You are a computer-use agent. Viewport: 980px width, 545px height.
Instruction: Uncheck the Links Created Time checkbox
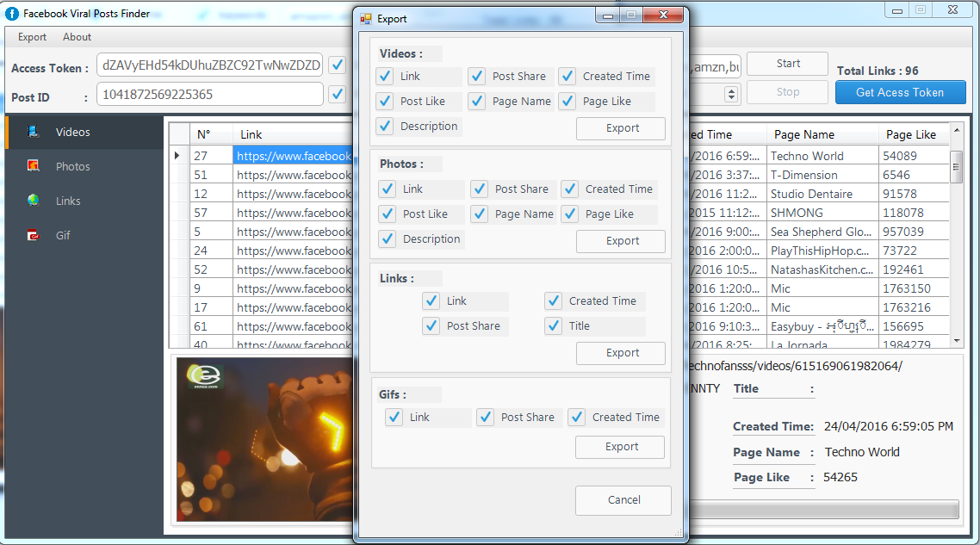click(x=554, y=300)
